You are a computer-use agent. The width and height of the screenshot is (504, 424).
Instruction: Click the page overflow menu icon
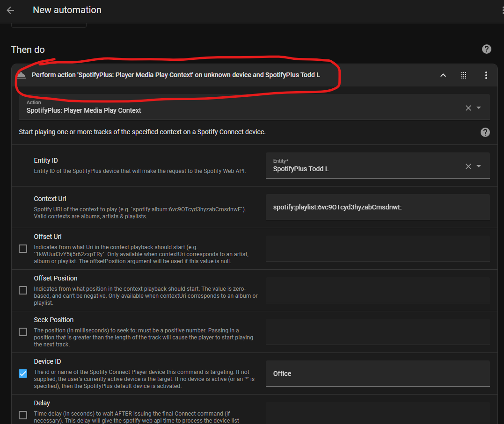503,10
